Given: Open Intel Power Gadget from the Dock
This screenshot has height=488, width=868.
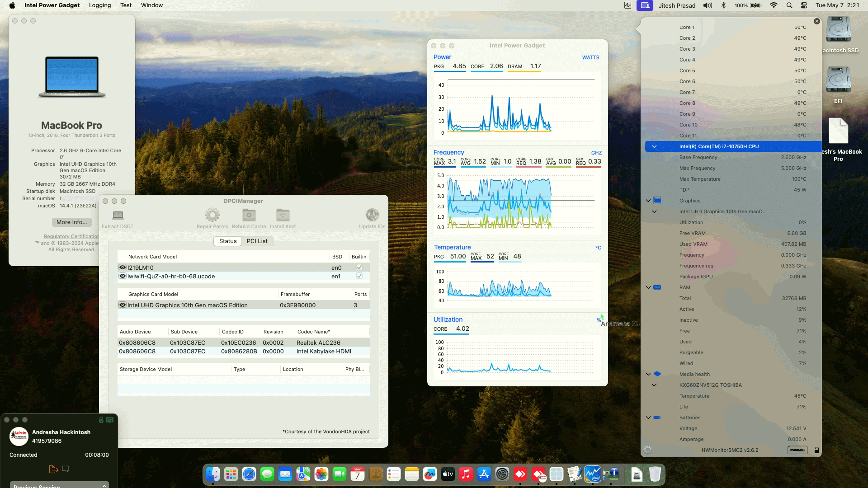Looking at the screenshot, I should click(x=593, y=474).
